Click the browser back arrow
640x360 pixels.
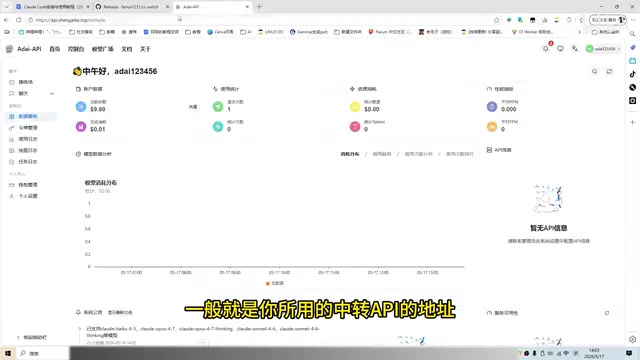coord(7,20)
